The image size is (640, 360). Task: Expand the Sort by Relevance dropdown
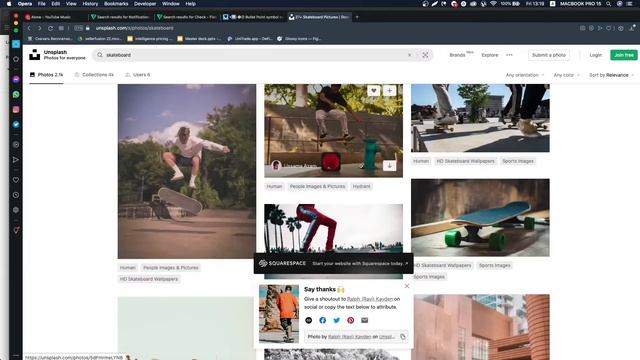(611, 75)
